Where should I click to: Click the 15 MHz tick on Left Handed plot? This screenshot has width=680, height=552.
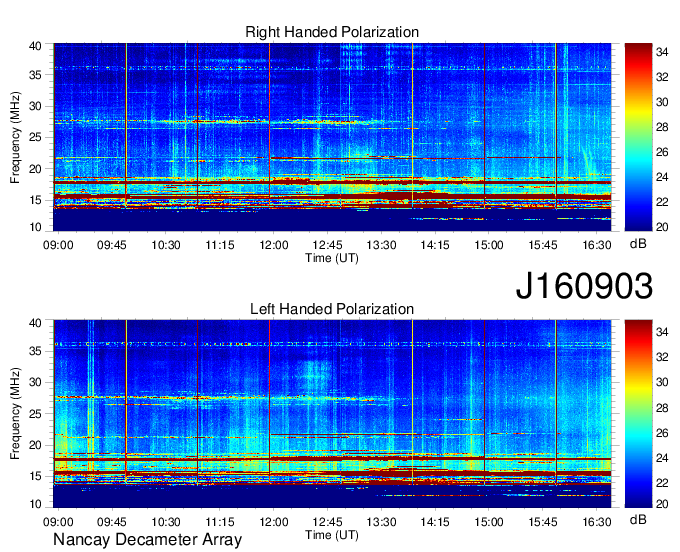36,477
